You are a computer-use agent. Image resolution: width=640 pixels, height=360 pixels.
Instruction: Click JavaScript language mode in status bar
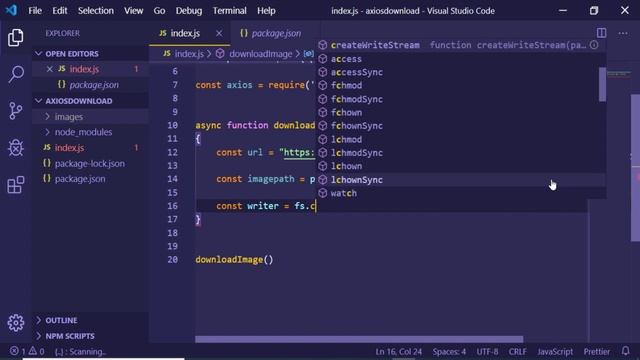[555, 351]
